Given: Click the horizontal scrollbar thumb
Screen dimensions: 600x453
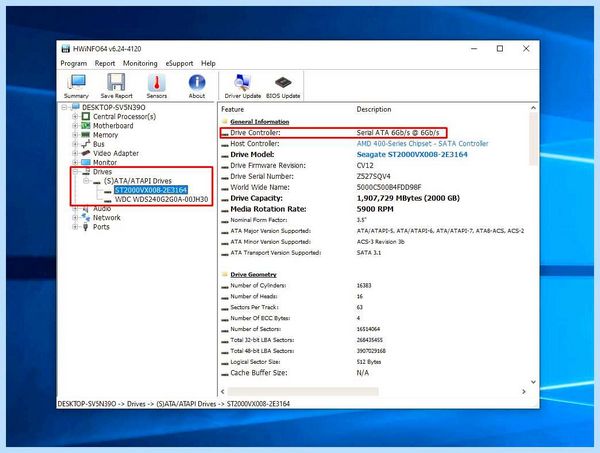Looking at the screenshot, I should tap(303, 391).
